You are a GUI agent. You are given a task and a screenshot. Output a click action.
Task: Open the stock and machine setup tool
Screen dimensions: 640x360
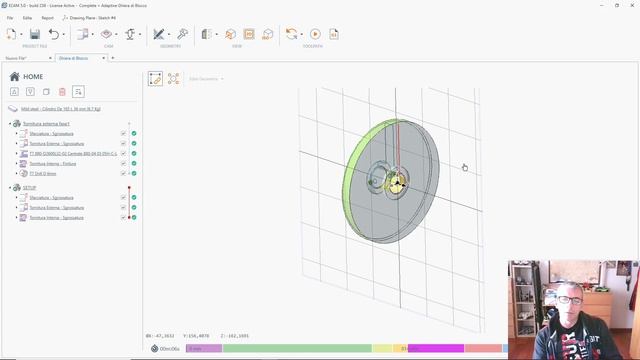[x=82, y=34]
